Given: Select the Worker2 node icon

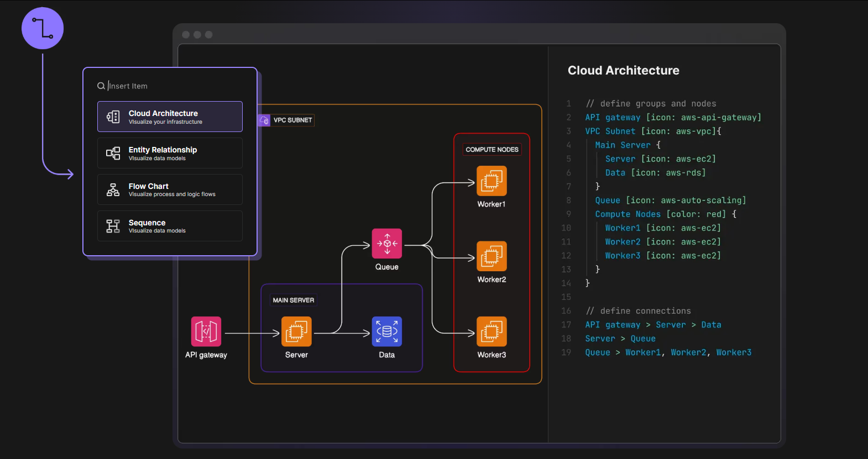Looking at the screenshot, I should 491,256.
